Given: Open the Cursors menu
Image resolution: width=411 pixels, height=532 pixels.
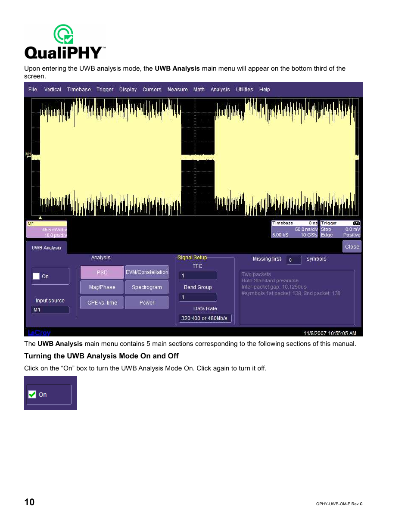Looking at the screenshot, I should (x=152, y=90).
